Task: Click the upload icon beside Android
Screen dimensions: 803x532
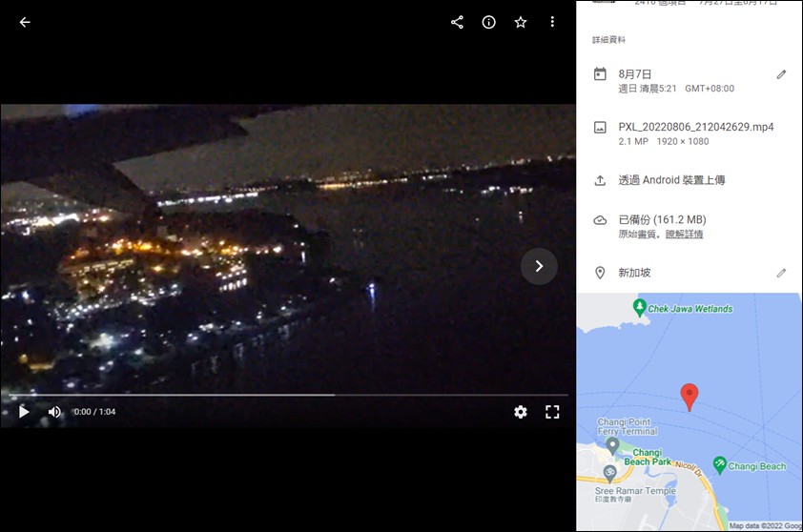Action: coord(600,180)
